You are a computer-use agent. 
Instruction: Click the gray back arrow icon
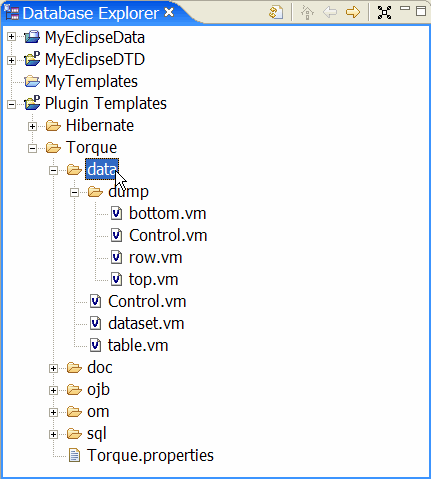[330, 13]
